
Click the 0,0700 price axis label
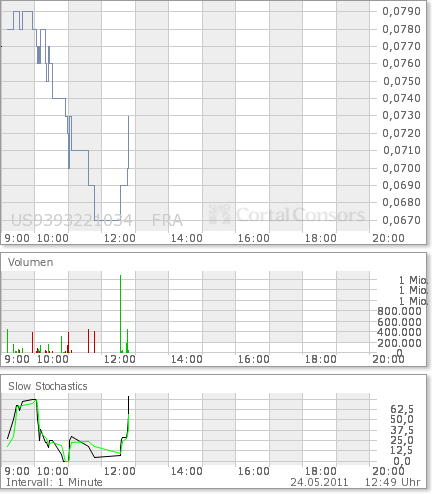coord(401,168)
